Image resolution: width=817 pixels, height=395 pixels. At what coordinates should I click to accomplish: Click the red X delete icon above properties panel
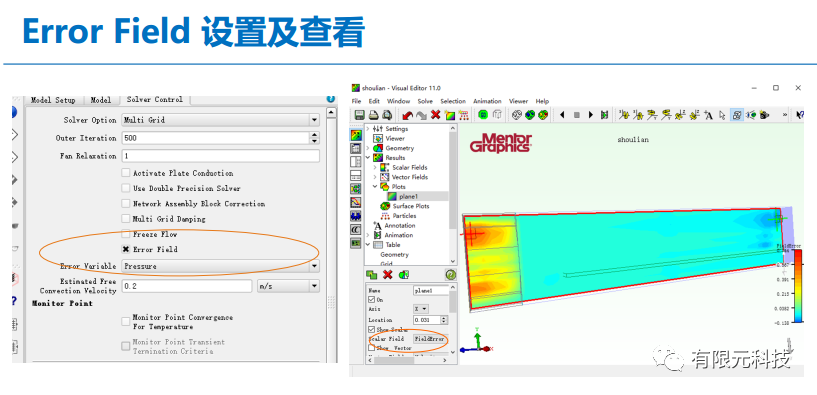[x=387, y=275]
